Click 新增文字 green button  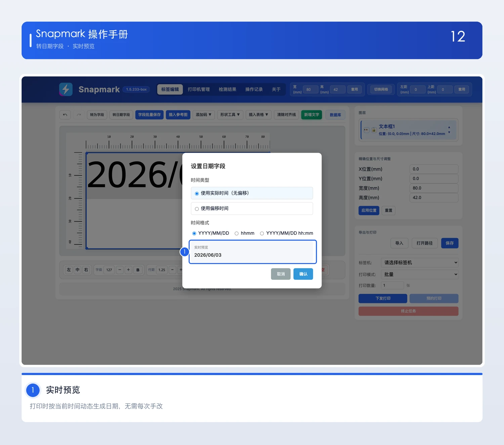pos(311,115)
